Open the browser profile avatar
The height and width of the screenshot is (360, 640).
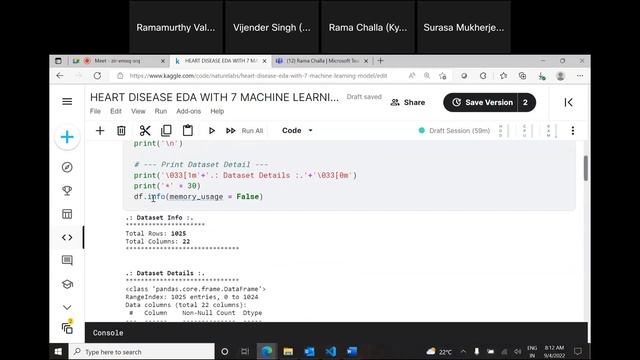point(560,76)
